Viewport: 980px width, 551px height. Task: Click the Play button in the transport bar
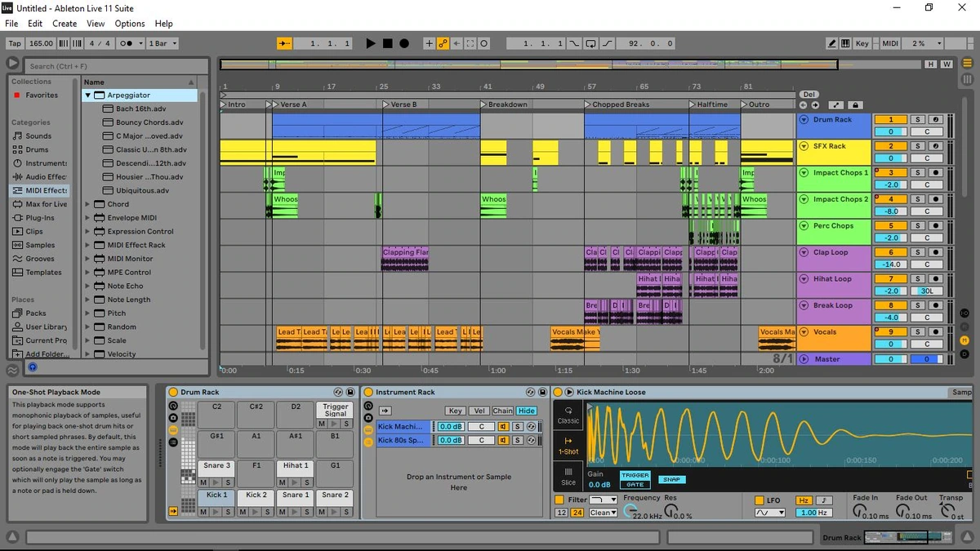370,43
